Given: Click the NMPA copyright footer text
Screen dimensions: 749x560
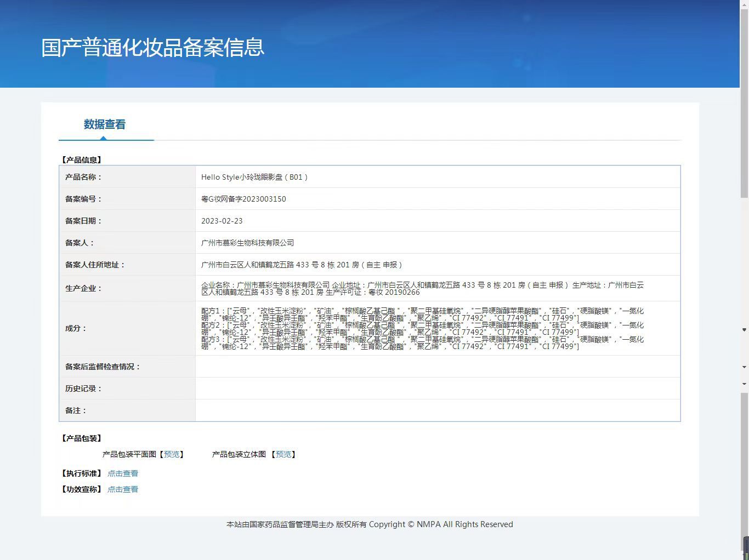Looking at the screenshot, I should point(370,524).
